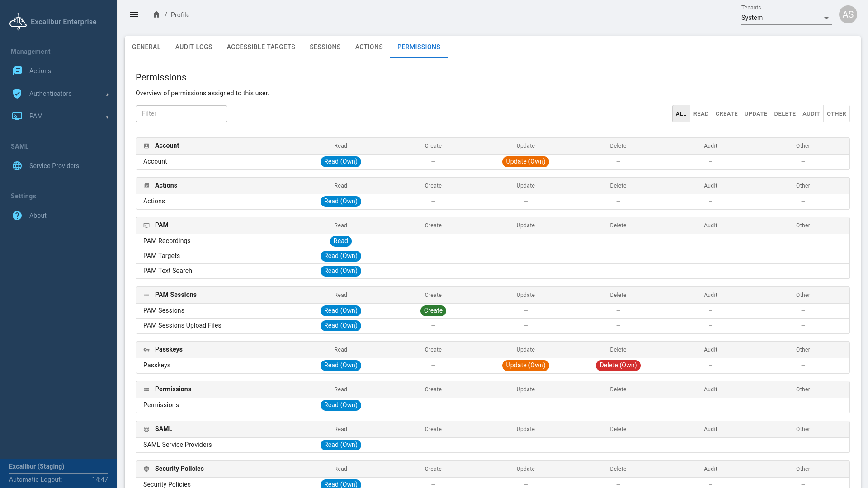868x488 pixels.
Task: Switch to the Sessions tab
Action: 325,47
